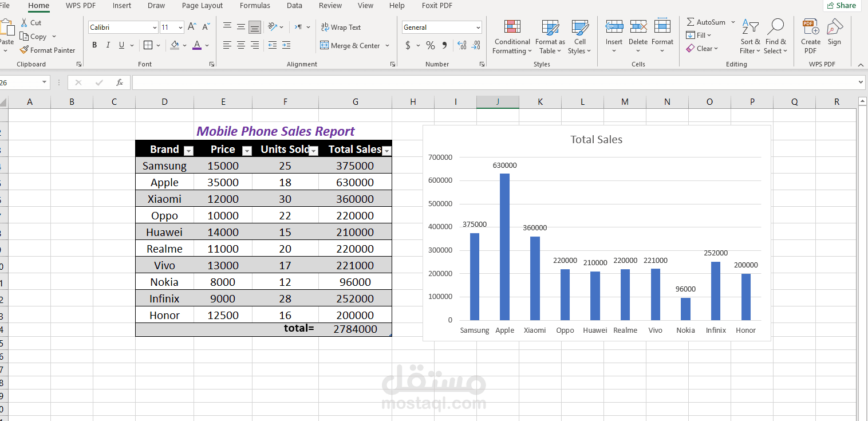This screenshot has width=868, height=421.
Task: Open the Total Sales filter dropdown
Action: (386, 151)
